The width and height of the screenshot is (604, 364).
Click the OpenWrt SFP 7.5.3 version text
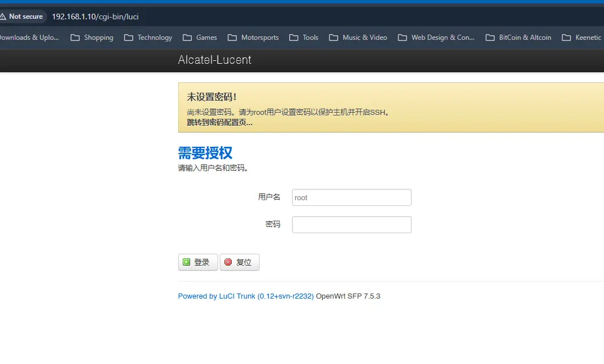pos(348,296)
